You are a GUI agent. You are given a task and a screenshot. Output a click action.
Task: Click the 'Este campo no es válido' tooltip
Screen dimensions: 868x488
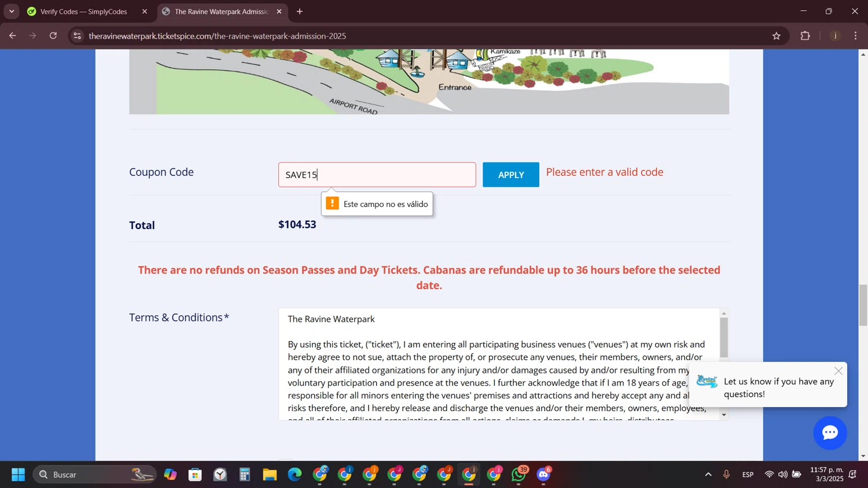tap(377, 204)
